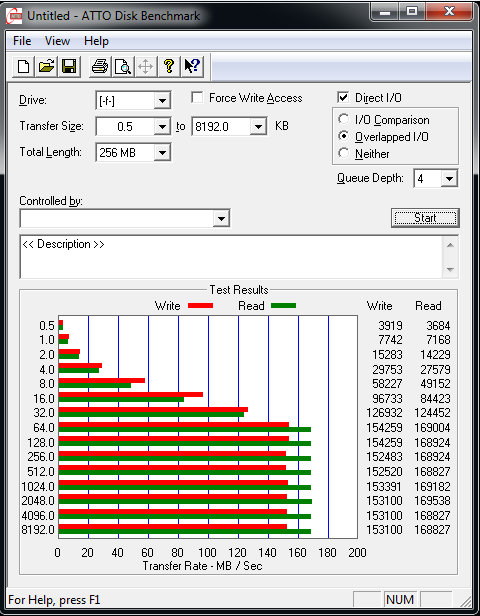Minimize the ATTO Disk Benchmark window
The height and width of the screenshot is (616, 480).
[385, 12]
